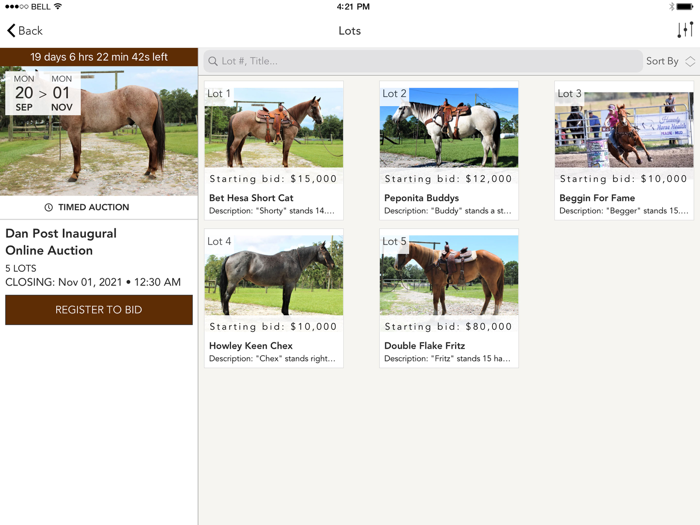Image resolution: width=700 pixels, height=525 pixels.
Task: Tap the Wi-Fi icon in status bar
Action: click(x=58, y=6)
